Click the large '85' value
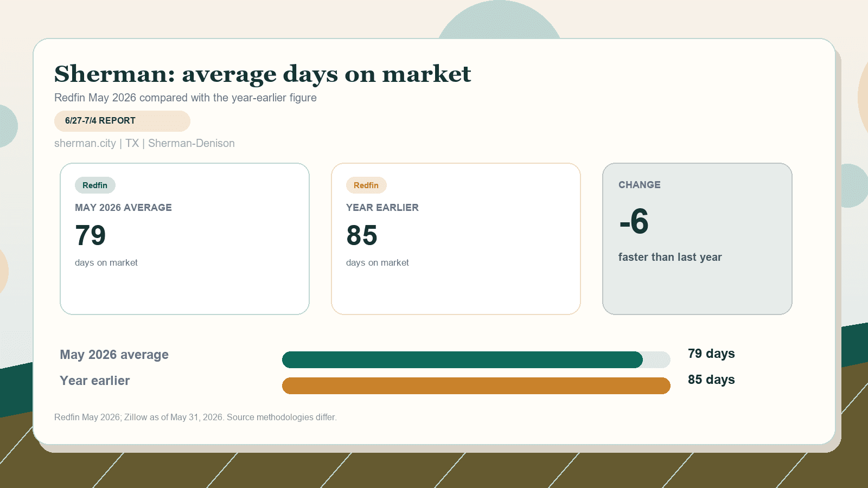868x488 pixels. pyautogui.click(x=362, y=235)
